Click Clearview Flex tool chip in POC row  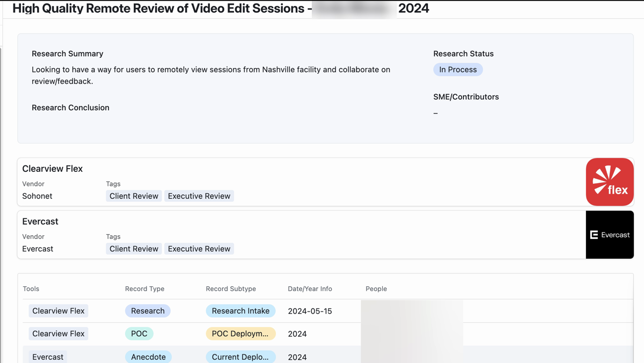[x=58, y=333]
